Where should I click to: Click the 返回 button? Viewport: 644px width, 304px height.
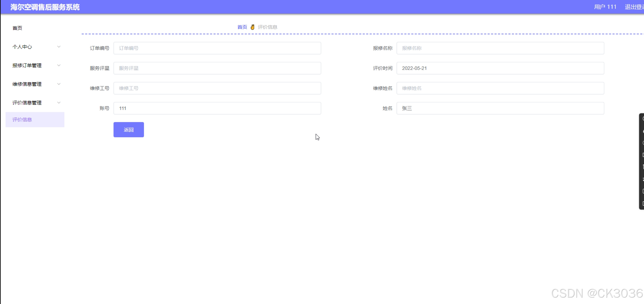pyautogui.click(x=128, y=130)
